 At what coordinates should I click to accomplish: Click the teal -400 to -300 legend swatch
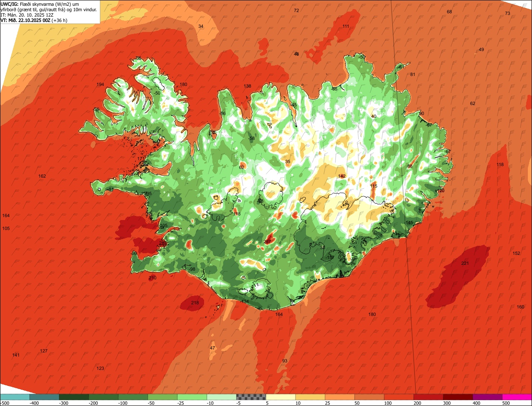[x=44, y=397]
